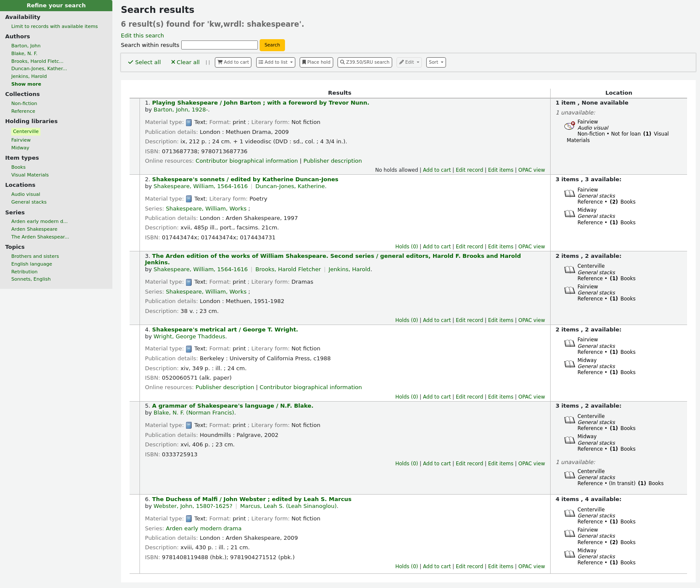The height and width of the screenshot is (588, 700).
Task: Click Fairview book icon for Duchess of Malfi
Action: click(570, 534)
